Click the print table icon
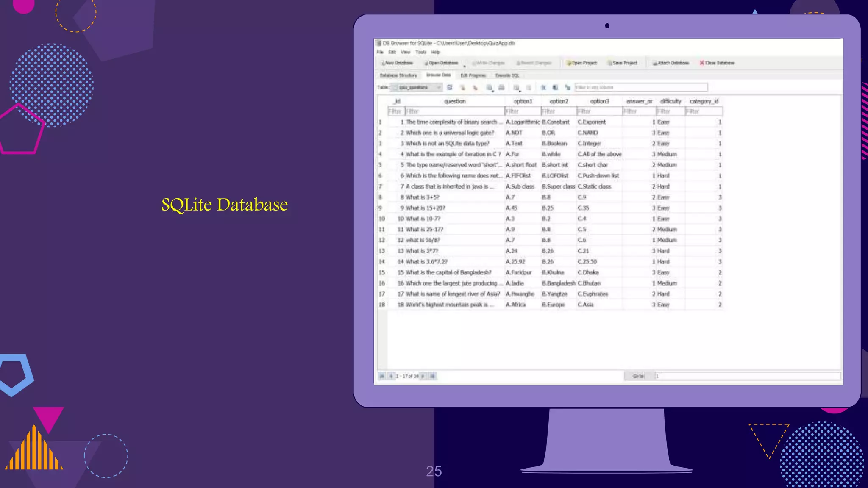The image size is (868, 488). tap(501, 87)
